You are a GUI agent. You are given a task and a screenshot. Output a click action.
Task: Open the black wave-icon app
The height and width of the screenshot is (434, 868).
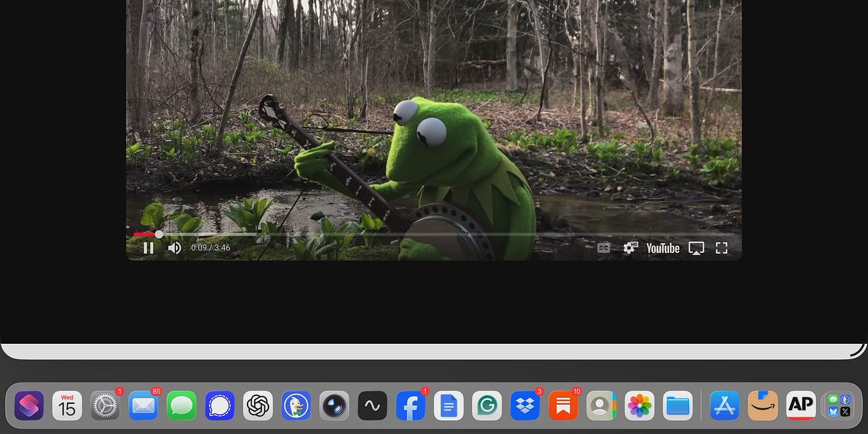pyautogui.click(x=373, y=405)
